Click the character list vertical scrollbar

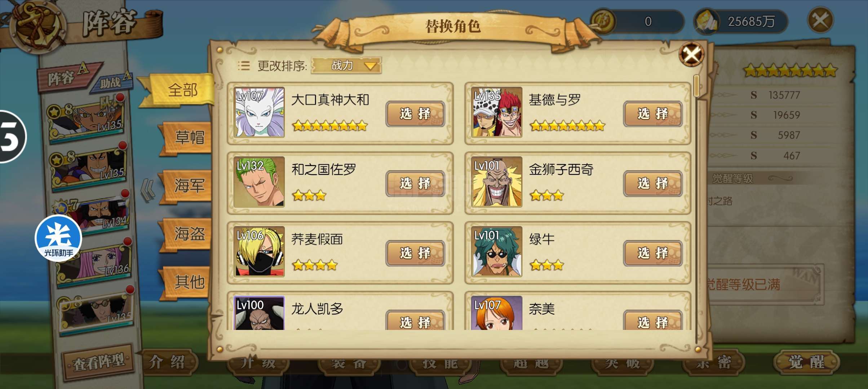pyautogui.click(x=696, y=209)
